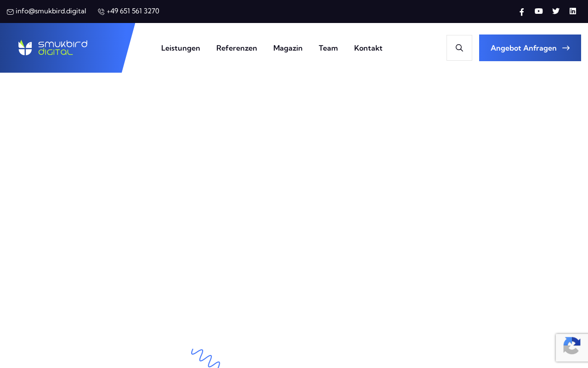Click the reCAPTCHA badge
The image size is (588, 368).
tap(572, 348)
